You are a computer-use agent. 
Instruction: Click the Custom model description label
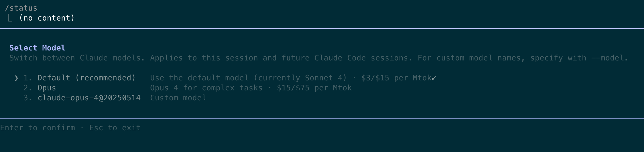178,98
